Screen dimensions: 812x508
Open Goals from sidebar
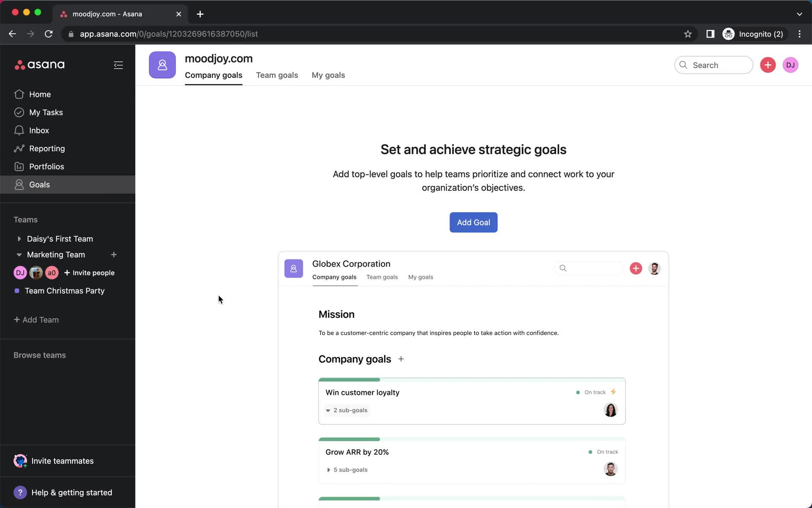pyautogui.click(x=40, y=184)
